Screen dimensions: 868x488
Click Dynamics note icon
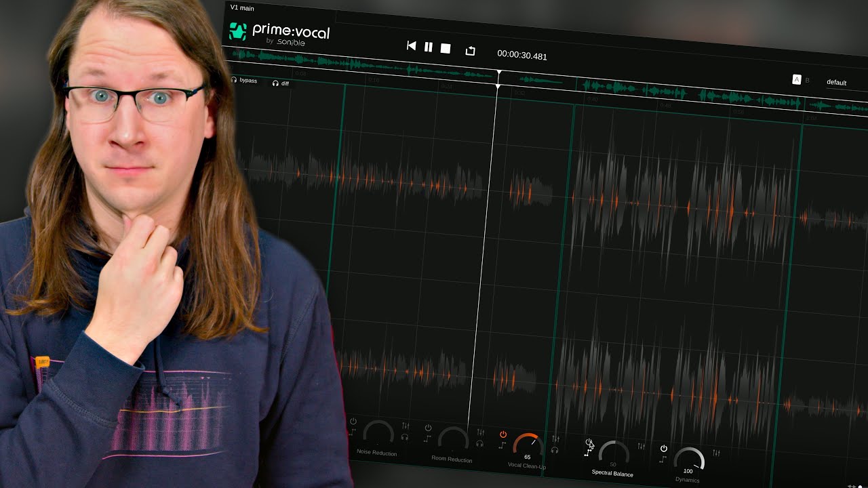(663, 459)
